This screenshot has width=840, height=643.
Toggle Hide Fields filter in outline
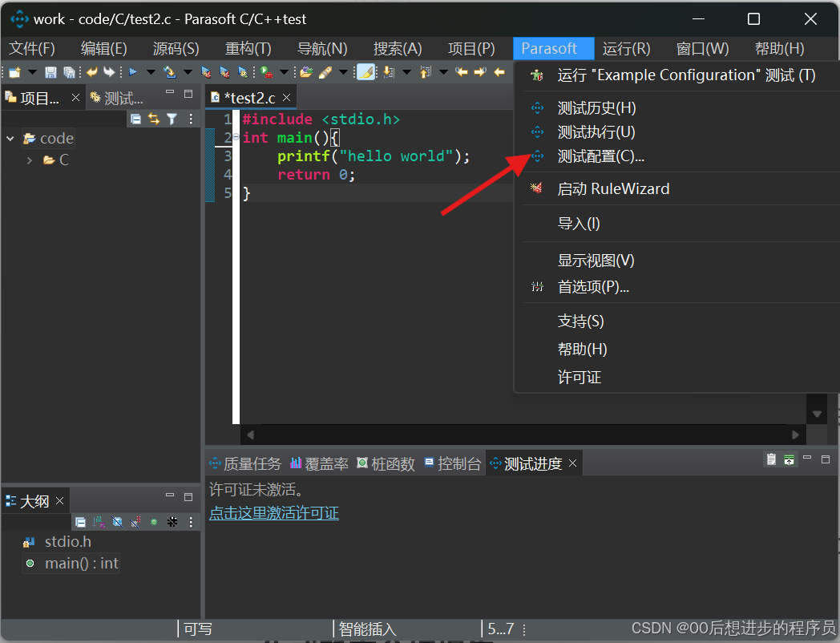point(117,522)
